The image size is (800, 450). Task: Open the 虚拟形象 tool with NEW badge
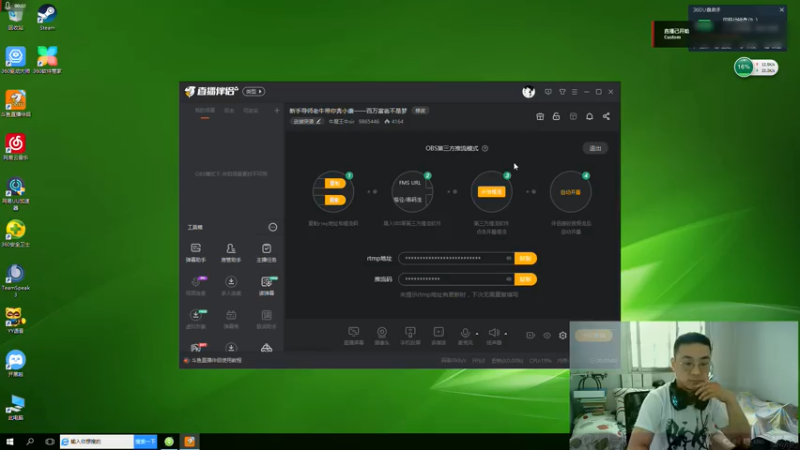[195, 319]
